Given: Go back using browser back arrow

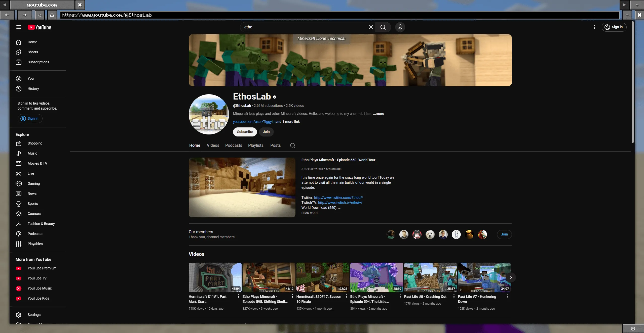Looking at the screenshot, I should coord(7,15).
